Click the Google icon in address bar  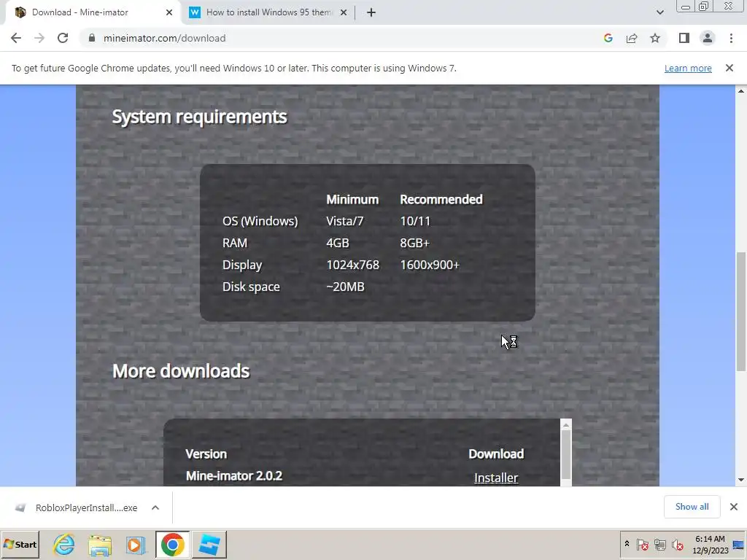pyautogui.click(x=608, y=38)
